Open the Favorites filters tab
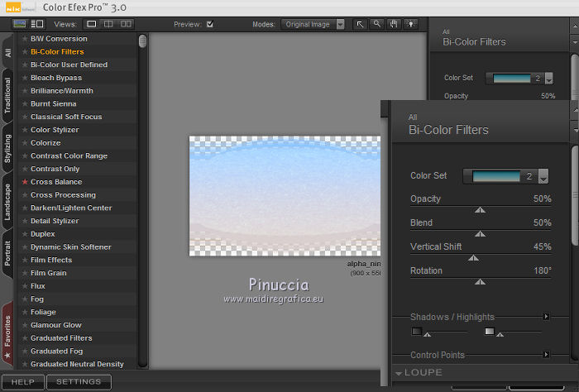 point(7,335)
